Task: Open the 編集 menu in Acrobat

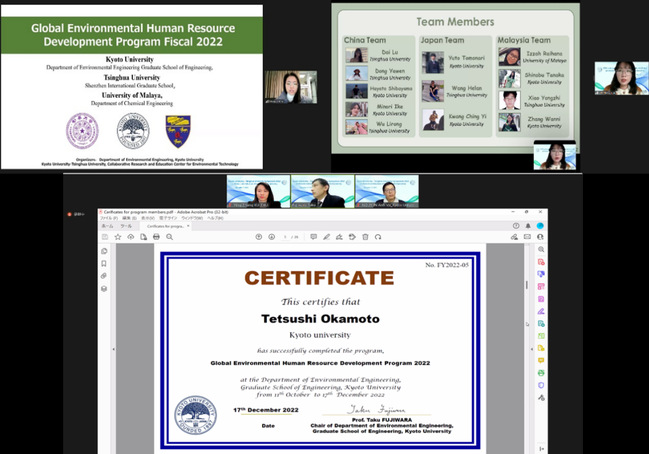Action: (129, 218)
